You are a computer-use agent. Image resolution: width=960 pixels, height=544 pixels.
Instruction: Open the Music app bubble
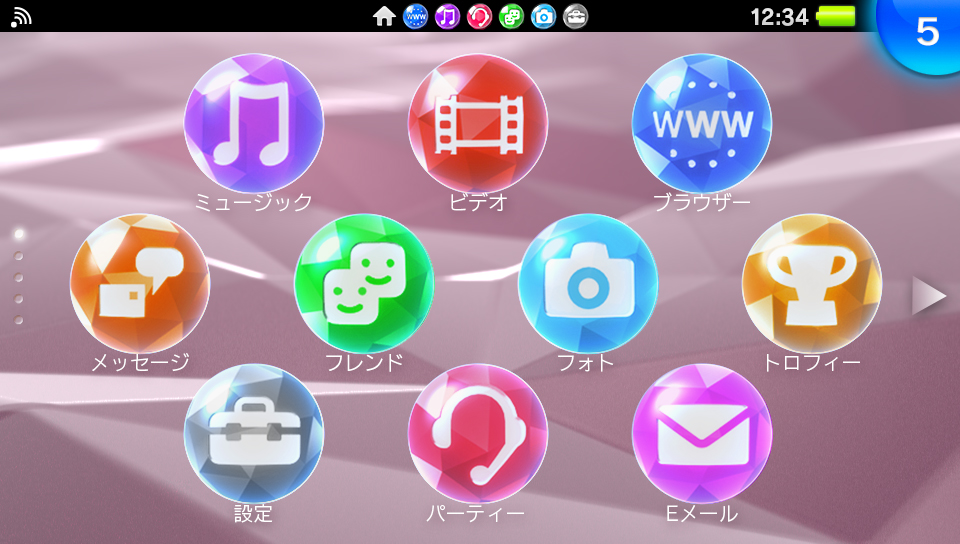[x=254, y=123]
